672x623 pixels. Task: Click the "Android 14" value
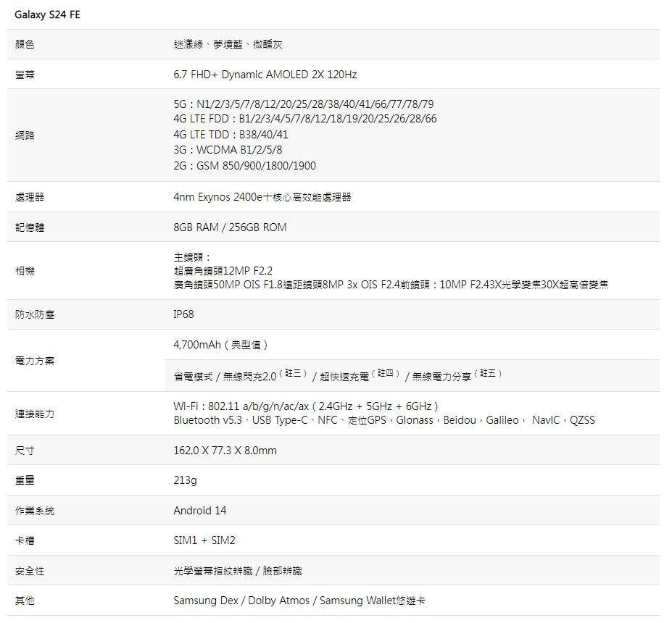(199, 511)
